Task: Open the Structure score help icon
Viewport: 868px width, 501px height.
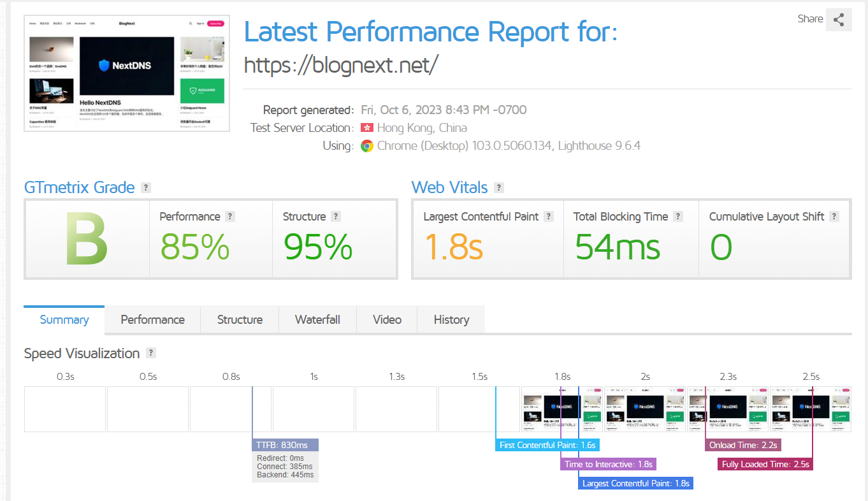Action: 336,217
